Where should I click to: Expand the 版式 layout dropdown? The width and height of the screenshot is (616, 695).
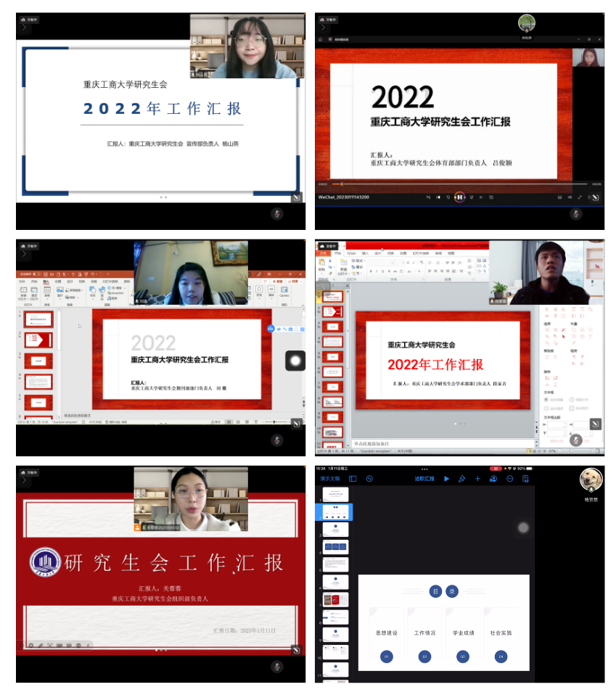[358, 260]
